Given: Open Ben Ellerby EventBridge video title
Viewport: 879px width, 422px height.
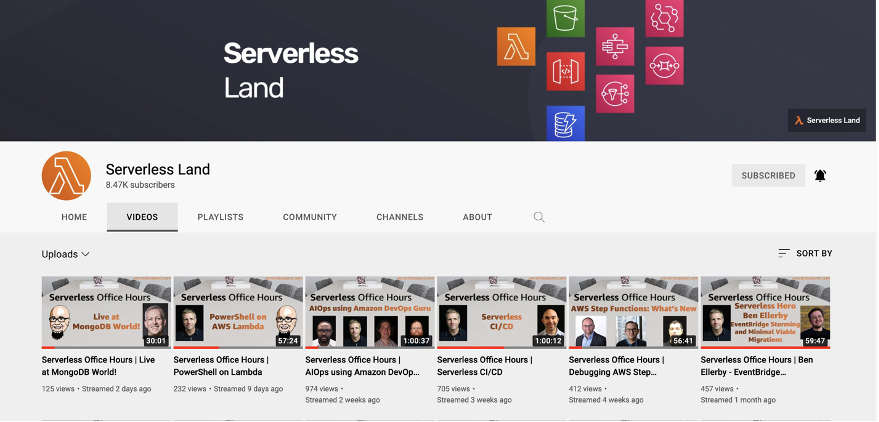Looking at the screenshot, I should [x=757, y=365].
